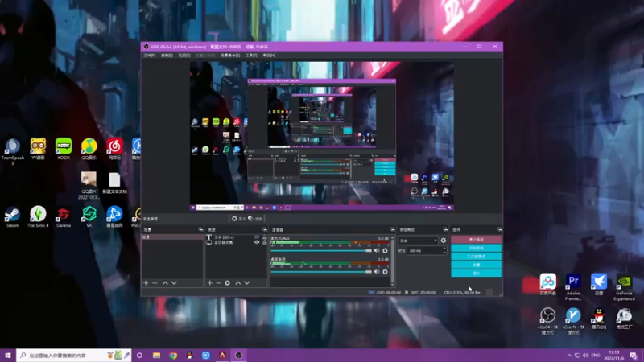
Task: Select Text (GDI+) source row
Action: tap(236, 237)
